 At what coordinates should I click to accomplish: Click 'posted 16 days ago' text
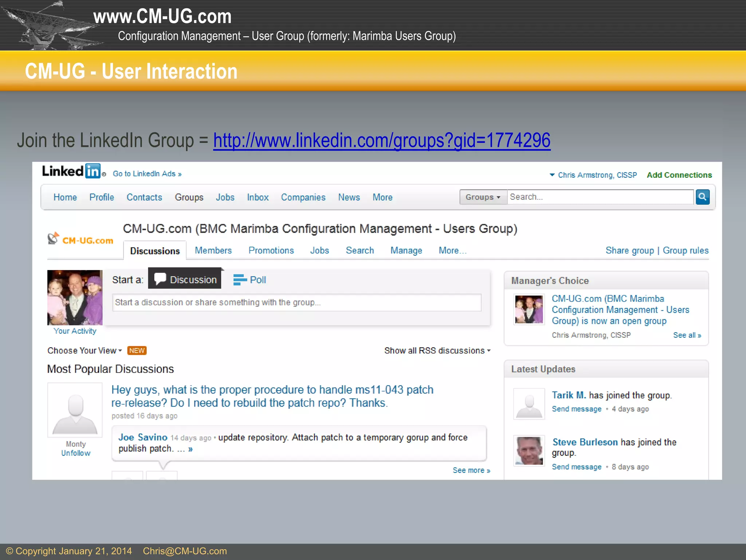[x=144, y=416]
